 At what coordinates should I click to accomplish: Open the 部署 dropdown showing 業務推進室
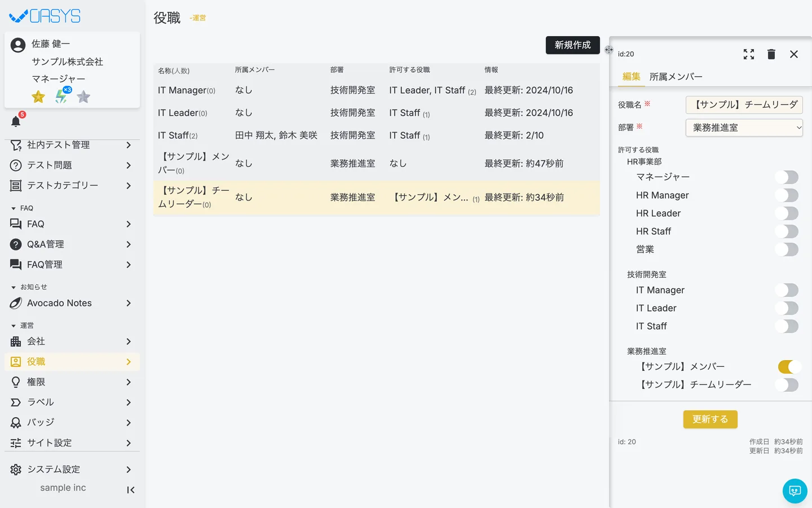click(x=744, y=128)
